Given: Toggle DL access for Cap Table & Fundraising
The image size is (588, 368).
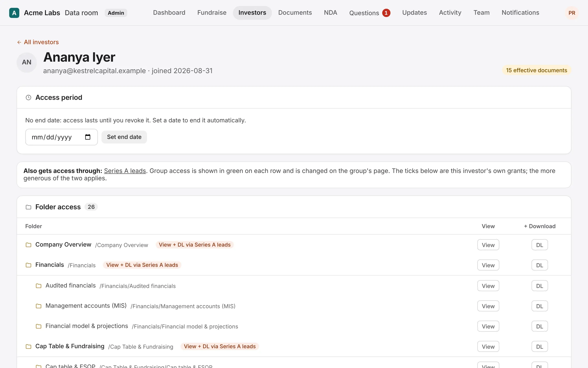Looking at the screenshot, I should pyautogui.click(x=540, y=346).
